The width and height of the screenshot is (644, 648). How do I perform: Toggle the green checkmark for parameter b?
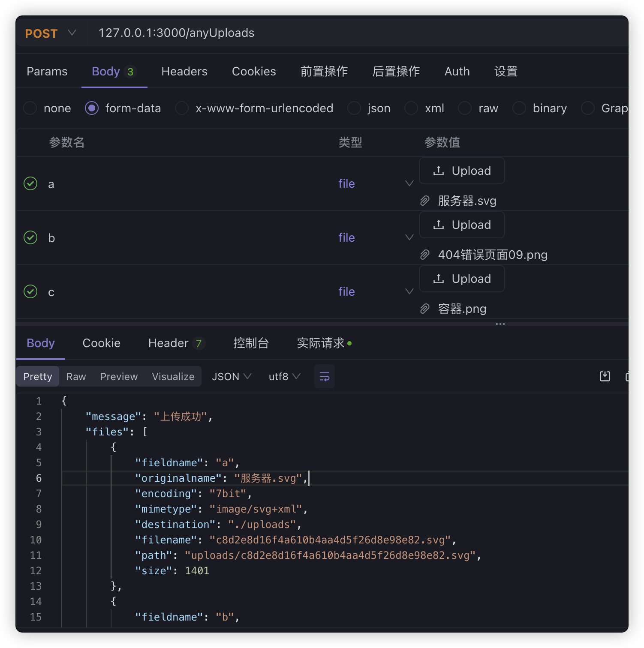pos(30,237)
